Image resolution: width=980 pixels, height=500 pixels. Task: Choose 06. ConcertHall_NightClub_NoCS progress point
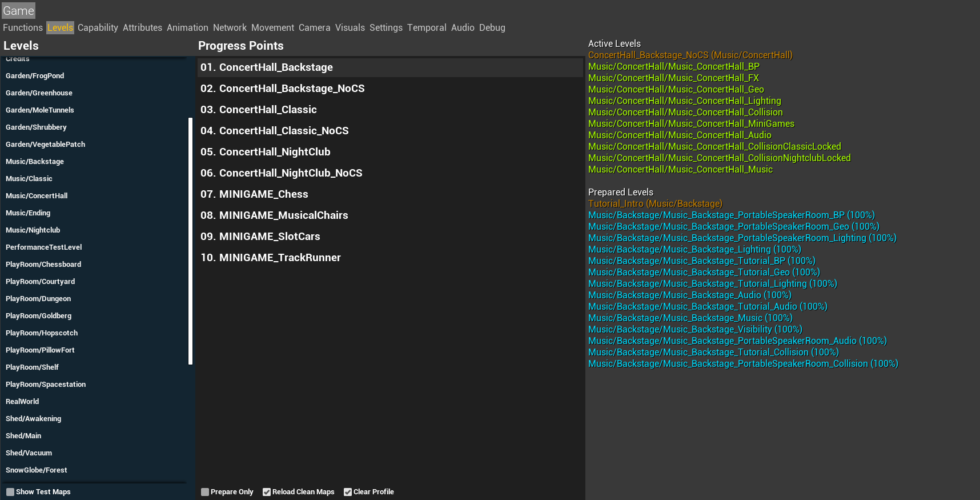390,173
